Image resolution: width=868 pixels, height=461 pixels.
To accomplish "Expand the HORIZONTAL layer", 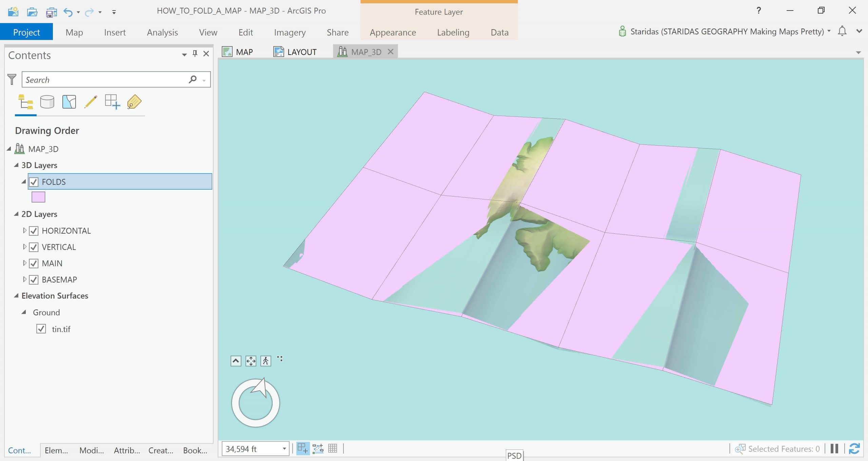I will point(24,231).
